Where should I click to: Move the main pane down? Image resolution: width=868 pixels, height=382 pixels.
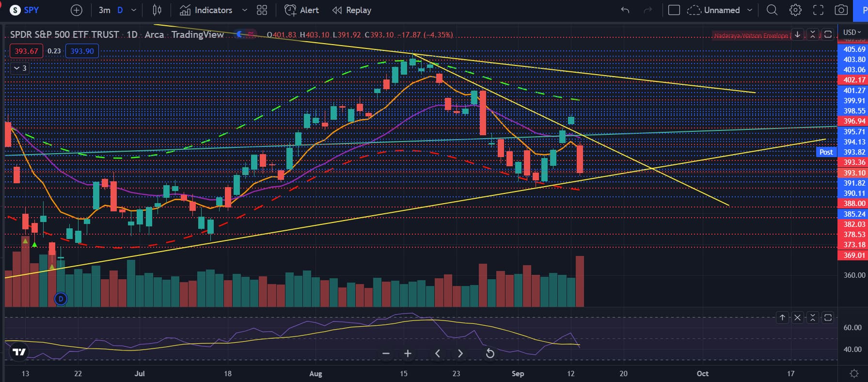[797, 34]
